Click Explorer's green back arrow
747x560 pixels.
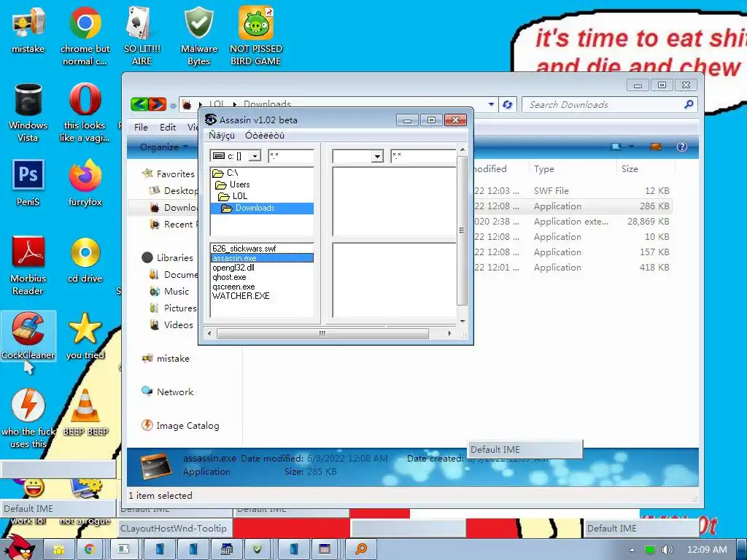tap(139, 104)
